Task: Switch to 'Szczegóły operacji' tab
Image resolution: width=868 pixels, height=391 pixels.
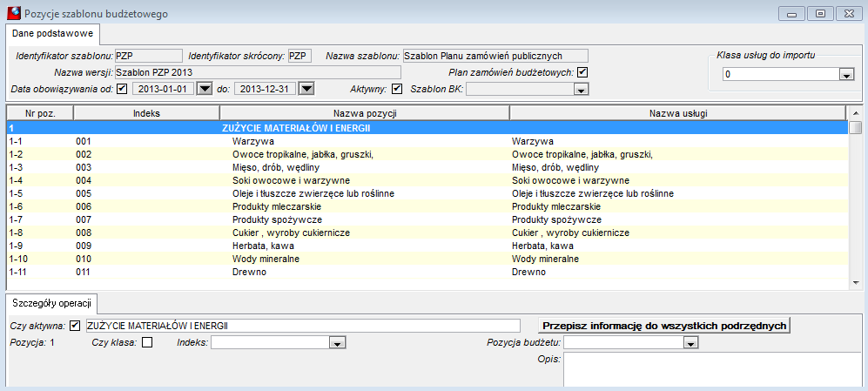Action: click(x=52, y=304)
